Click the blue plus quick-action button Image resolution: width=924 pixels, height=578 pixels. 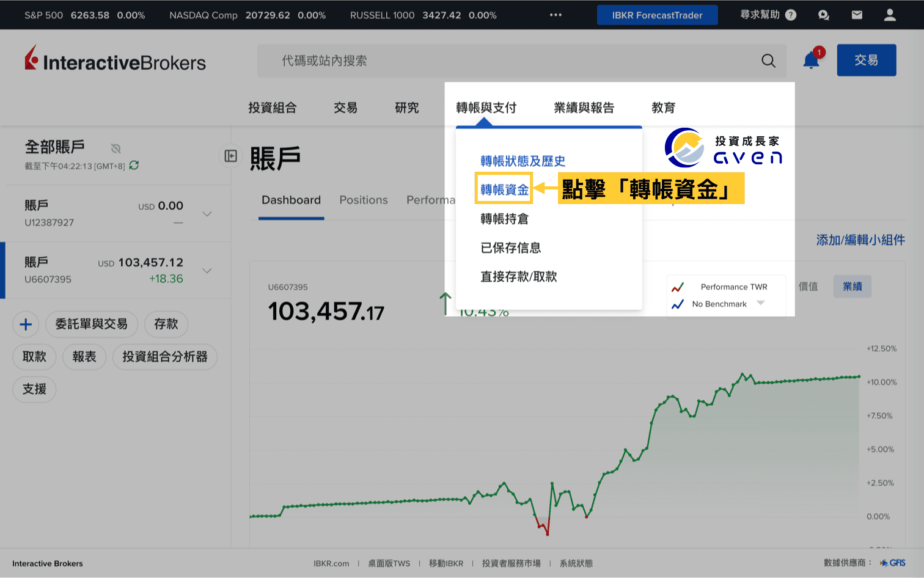click(x=26, y=324)
